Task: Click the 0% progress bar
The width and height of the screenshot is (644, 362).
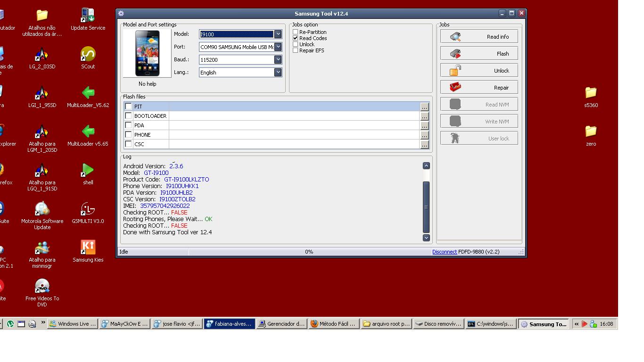Action: coord(309,252)
